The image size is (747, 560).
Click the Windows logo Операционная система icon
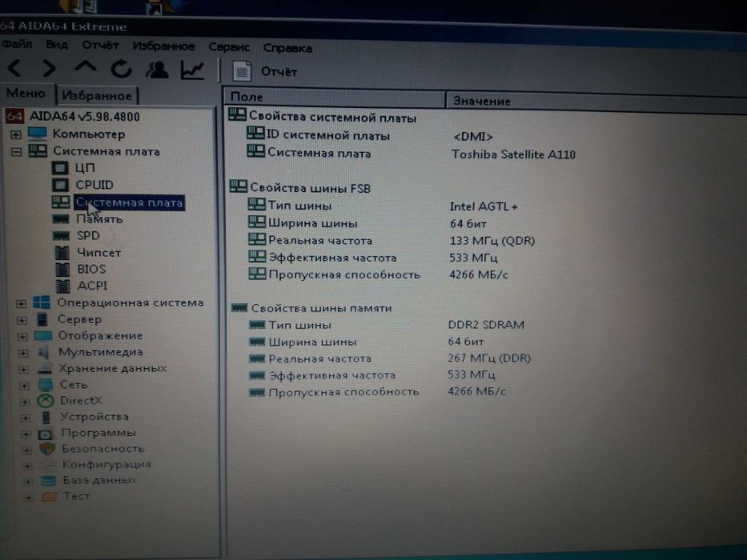42,302
